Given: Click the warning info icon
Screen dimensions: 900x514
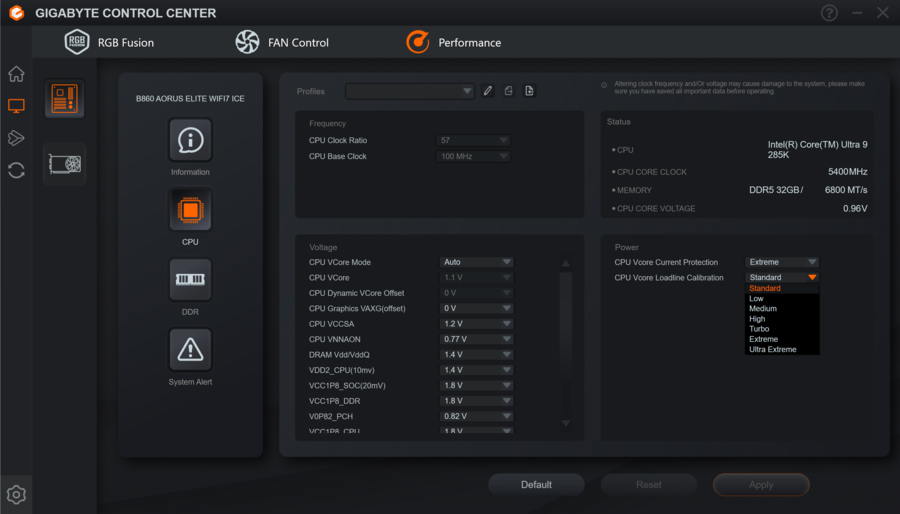Looking at the screenshot, I should [x=604, y=85].
